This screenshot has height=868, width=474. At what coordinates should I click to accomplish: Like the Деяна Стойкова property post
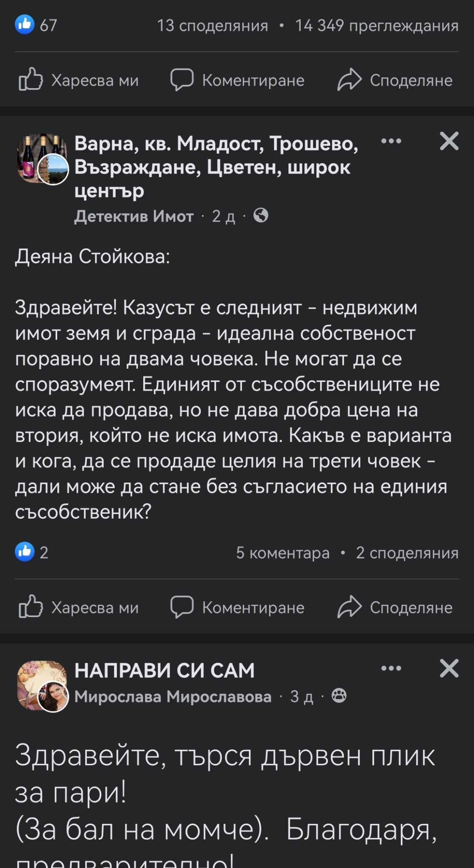(x=79, y=607)
